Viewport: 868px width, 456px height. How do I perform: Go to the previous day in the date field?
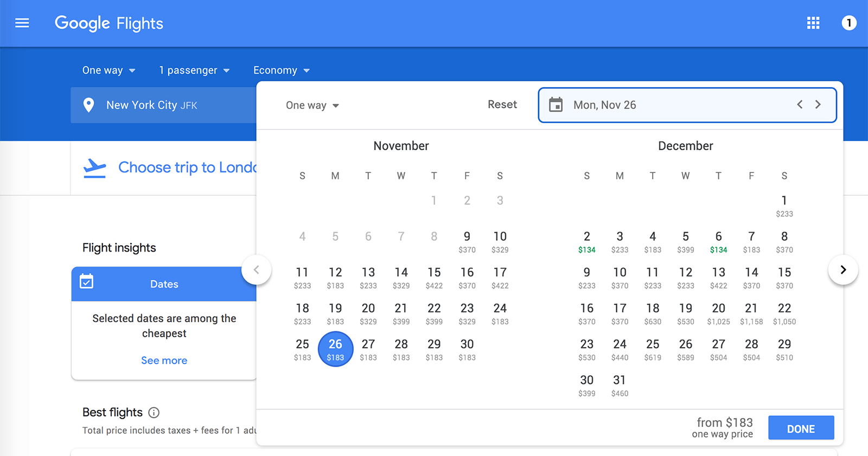coord(800,105)
